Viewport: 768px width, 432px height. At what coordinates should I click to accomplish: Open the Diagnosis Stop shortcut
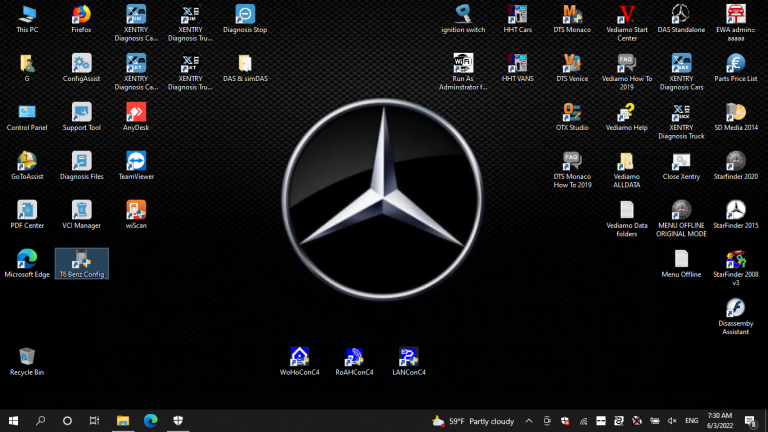tap(245, 19)
